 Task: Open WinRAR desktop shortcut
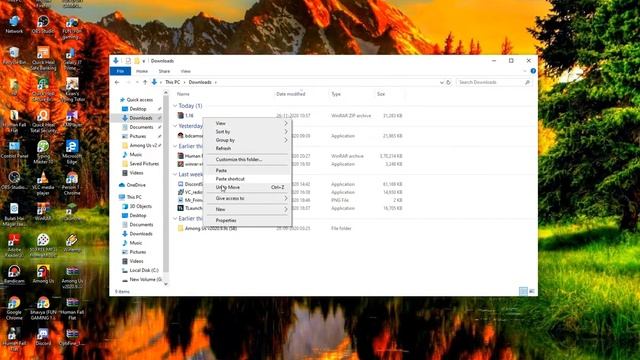pyautogui.click(x=43, y=211)
